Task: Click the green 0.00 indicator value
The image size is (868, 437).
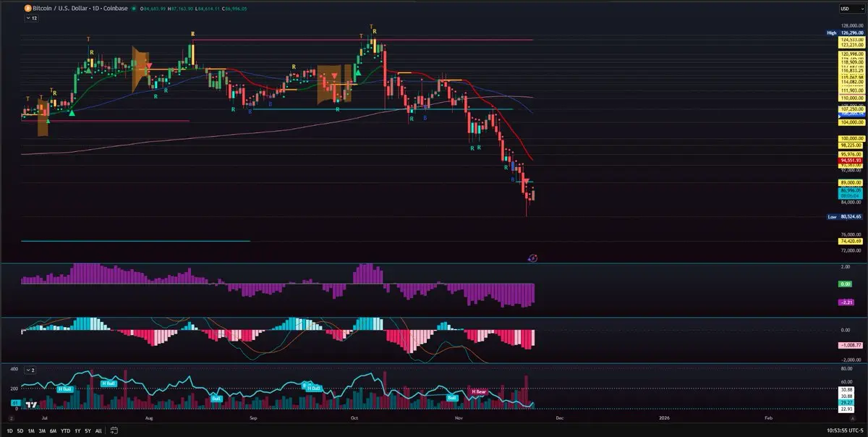Action: point(846,284)
